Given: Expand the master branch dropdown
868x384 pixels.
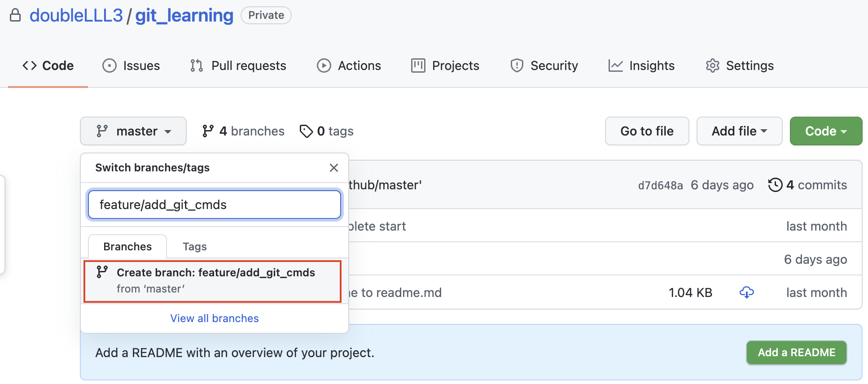Looking at the screenshot, I should (x=133, y=131).
